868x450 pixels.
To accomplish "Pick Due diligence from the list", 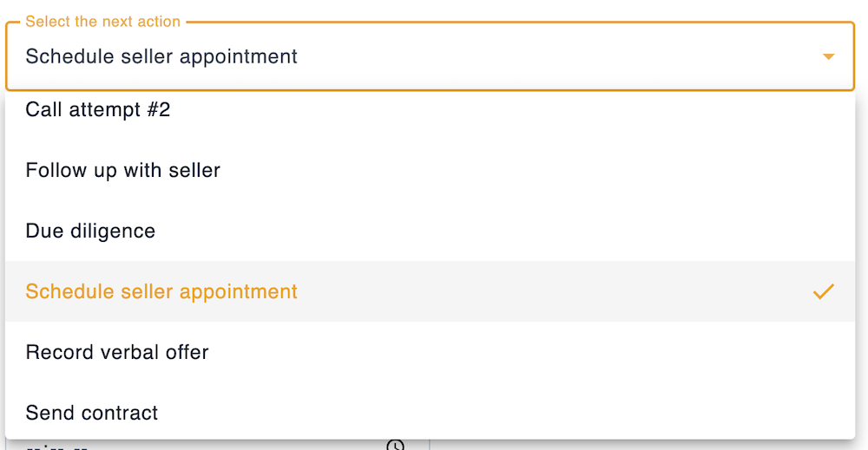I will point(90,231).
